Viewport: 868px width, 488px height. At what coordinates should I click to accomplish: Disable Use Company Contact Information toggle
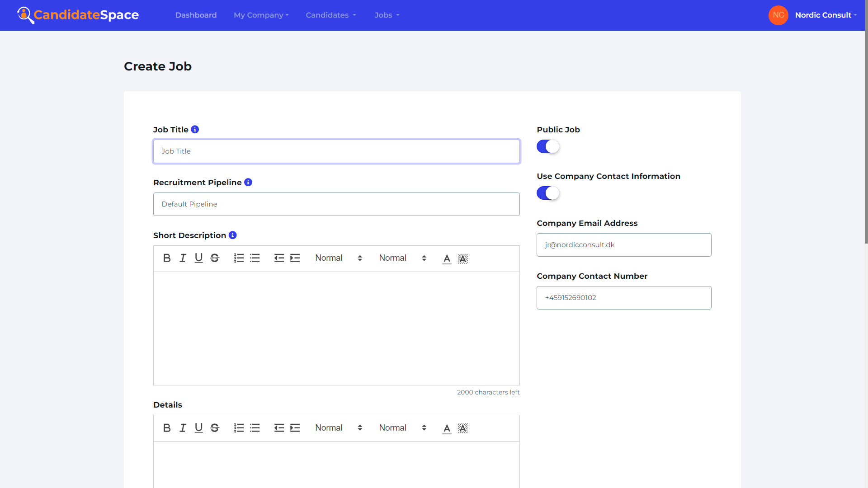click(x=547, y=192)
